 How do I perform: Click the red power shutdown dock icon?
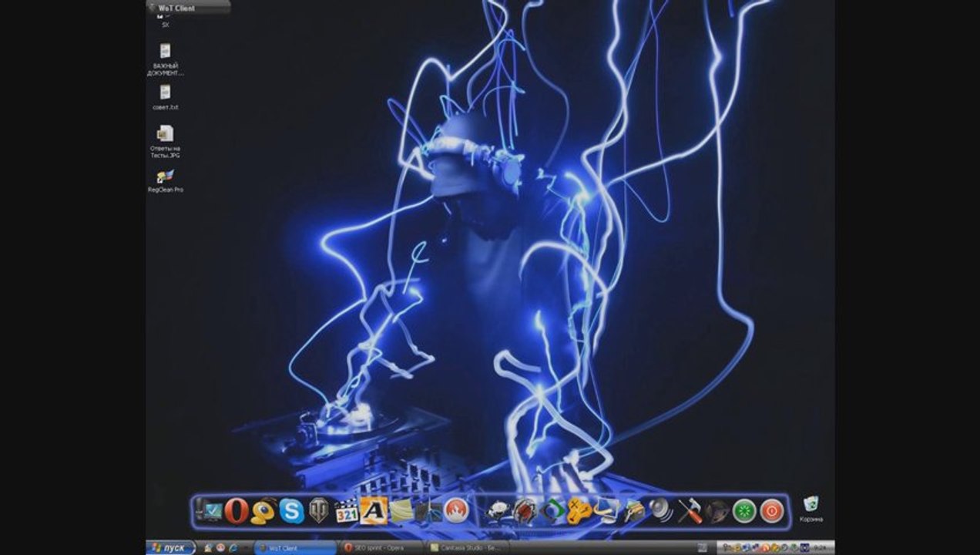coord(772,510)
